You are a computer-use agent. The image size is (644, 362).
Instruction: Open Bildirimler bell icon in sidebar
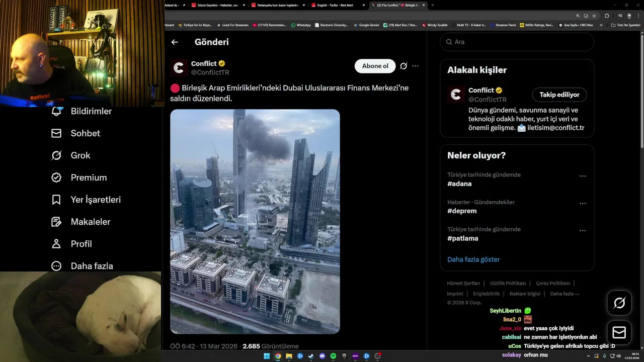pyautogui.click(x=56, y=111)
